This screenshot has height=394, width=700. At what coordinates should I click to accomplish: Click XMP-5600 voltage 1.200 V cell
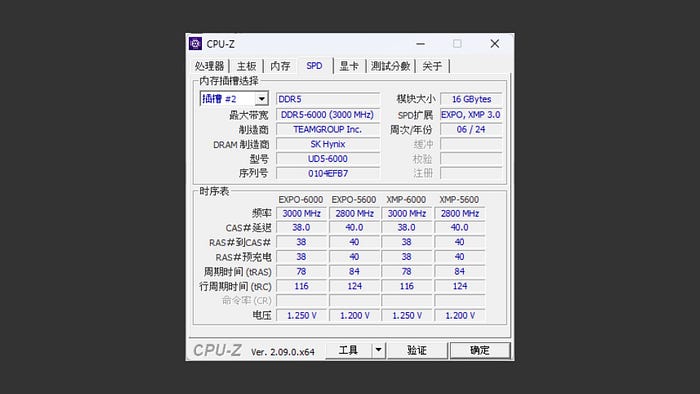460,315
